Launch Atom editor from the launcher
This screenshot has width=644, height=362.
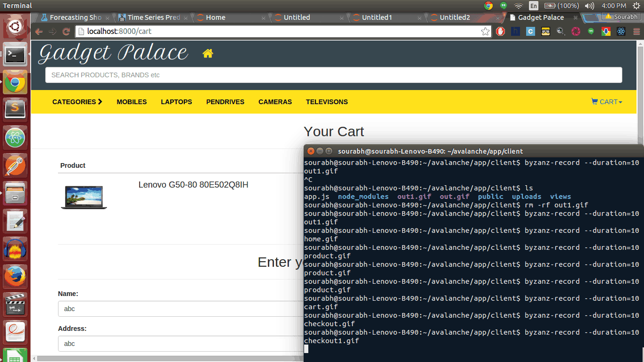point(15,138)
